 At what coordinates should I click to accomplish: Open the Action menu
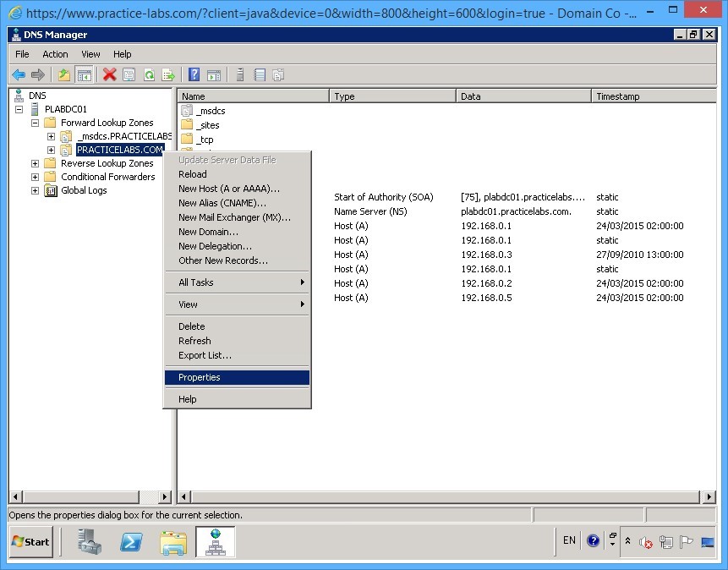coord(54,53)
